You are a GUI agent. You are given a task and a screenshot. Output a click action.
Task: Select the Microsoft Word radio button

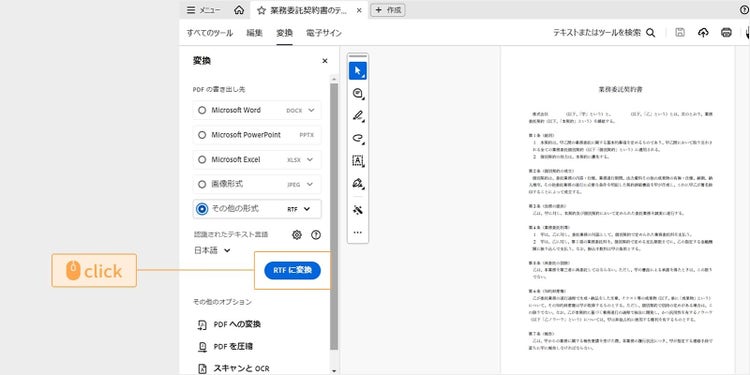[202, 110]
